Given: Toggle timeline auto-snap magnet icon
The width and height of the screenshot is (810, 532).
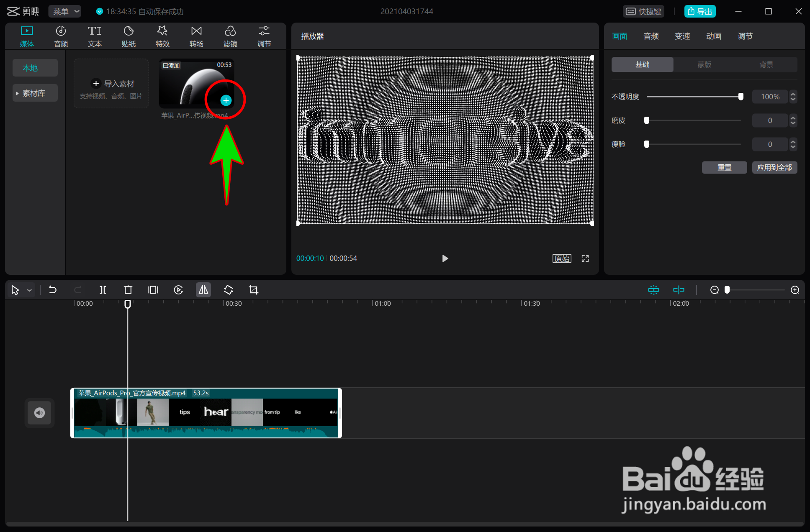Looking at the screenshot, I should tap(653, 290).
